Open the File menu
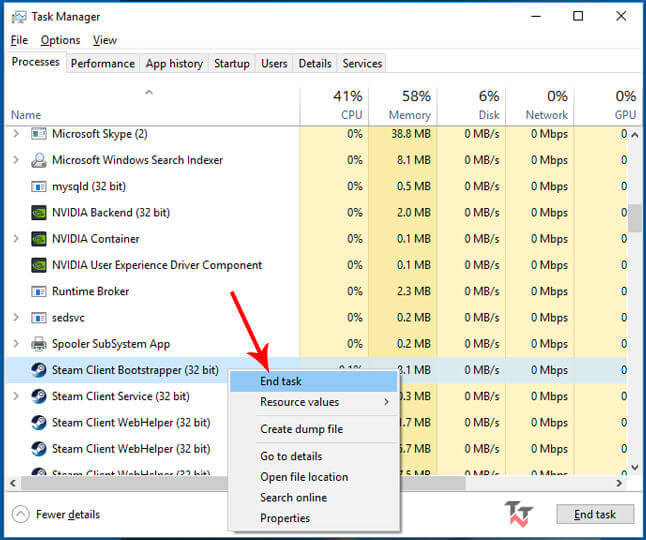The image size is (646, 540). (x=19, y=40)
